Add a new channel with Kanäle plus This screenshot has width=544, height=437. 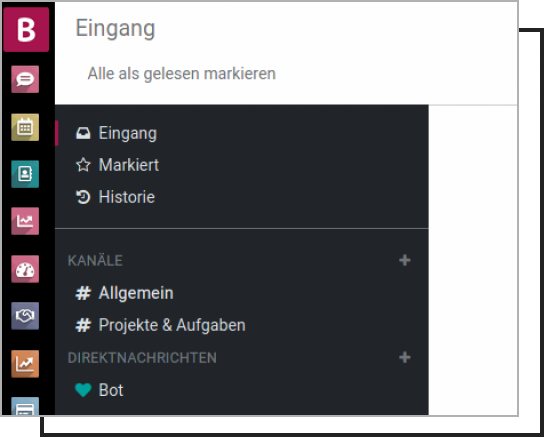405,260
